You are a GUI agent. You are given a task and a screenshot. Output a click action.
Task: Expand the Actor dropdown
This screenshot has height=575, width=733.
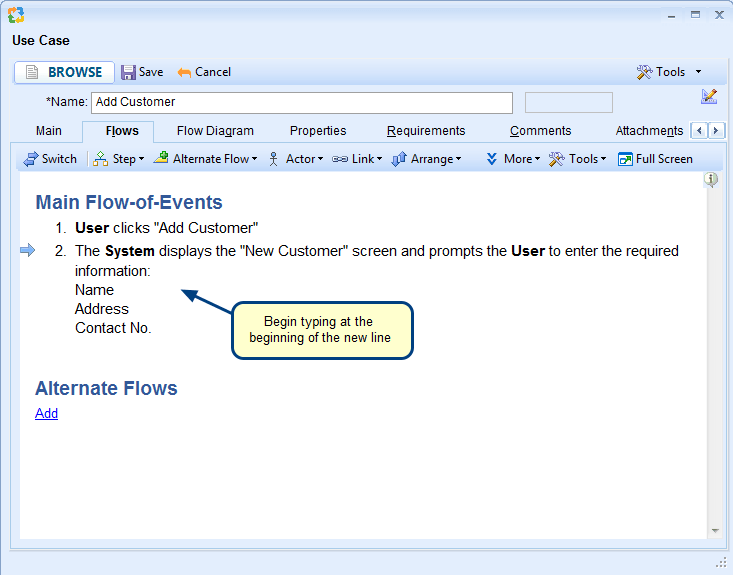click(x=294, y=159)
